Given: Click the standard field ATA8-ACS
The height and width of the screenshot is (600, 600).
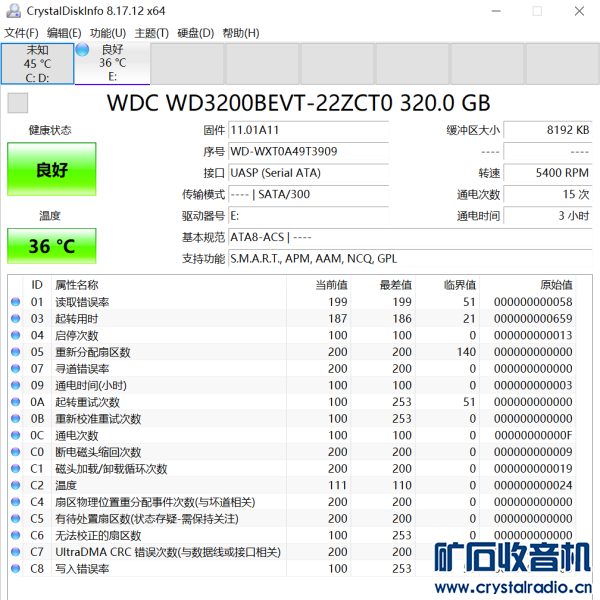Looking at the screenshot, I should (410, 237).
